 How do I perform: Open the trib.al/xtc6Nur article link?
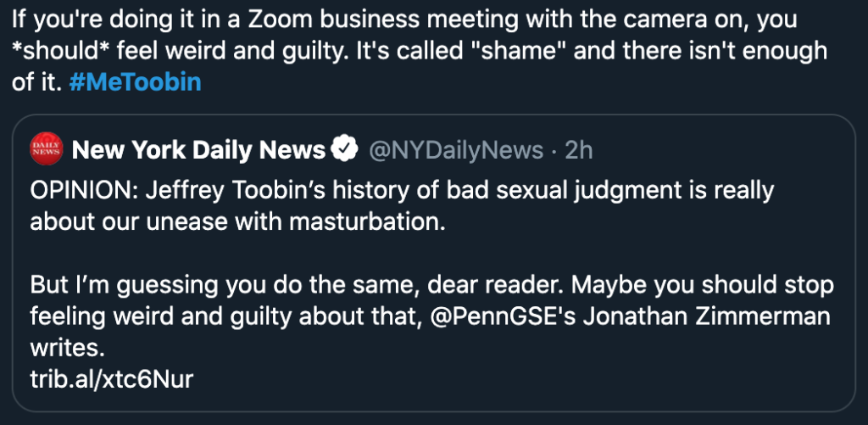click(x=111, y=379)
